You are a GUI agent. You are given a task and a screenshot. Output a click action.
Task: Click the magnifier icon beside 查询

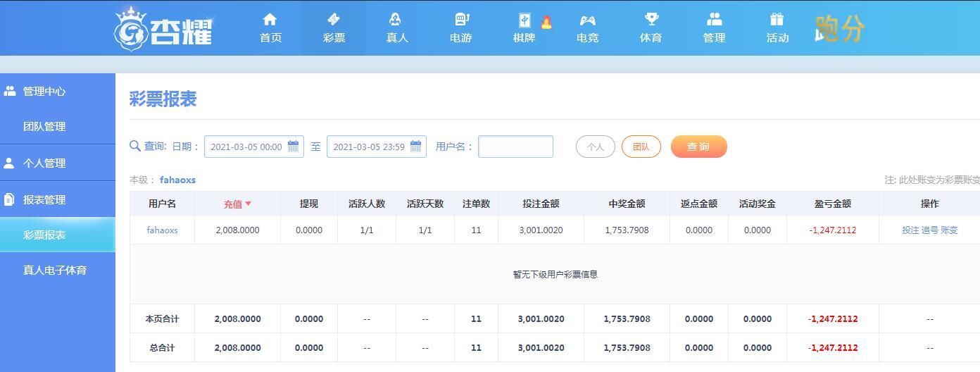pyautogui.click(x=135, y=146)
